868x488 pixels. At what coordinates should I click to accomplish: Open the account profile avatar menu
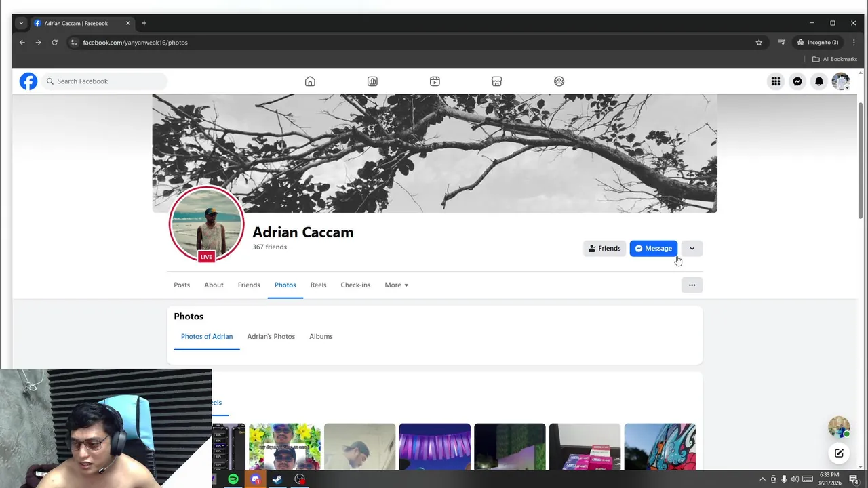(841, 81)
